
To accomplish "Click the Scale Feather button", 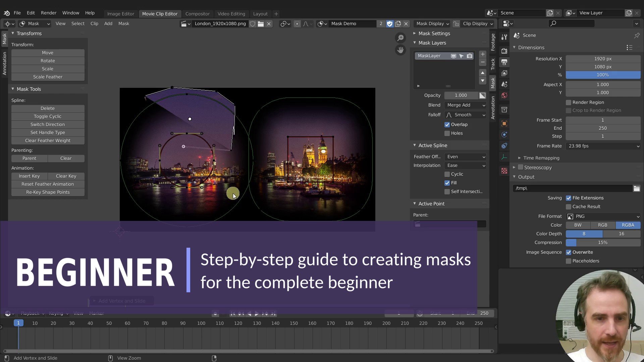I will pos(48,77).
